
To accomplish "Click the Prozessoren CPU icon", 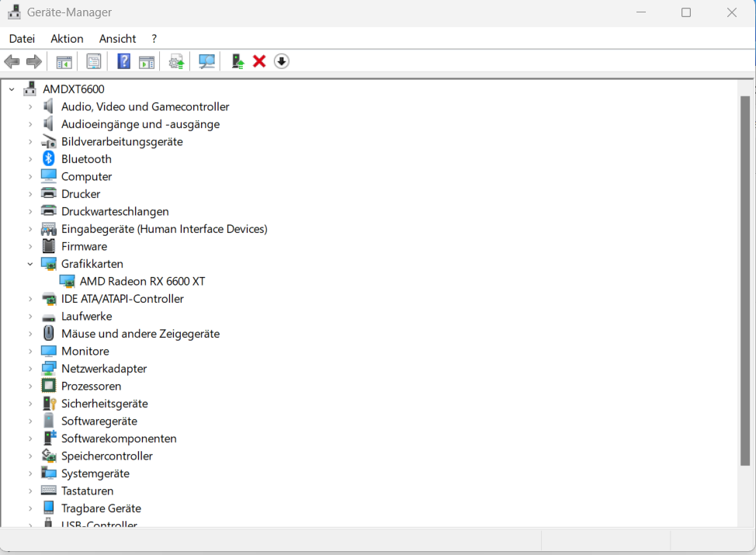I will 49,386.
